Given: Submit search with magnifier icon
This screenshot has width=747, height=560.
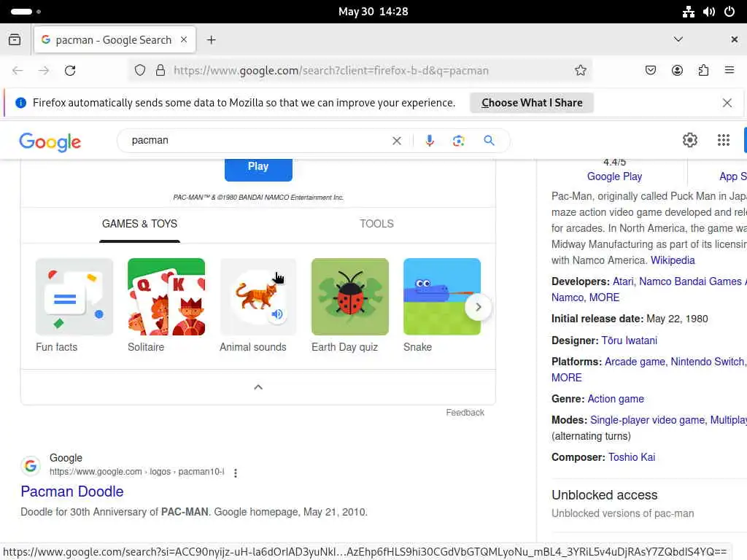Looking at the screenshot, I should pyautogui.click(x=489, y=141).
